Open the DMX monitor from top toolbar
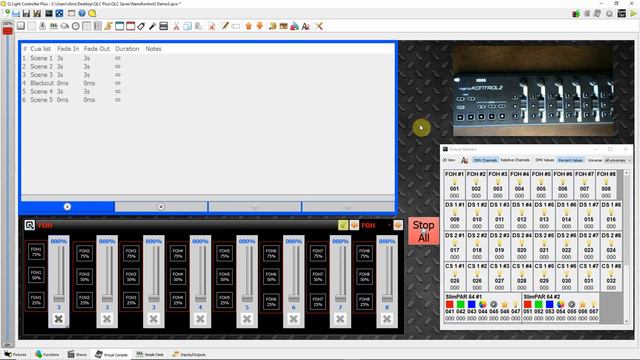640x360 pixels. tap(49, 13)
